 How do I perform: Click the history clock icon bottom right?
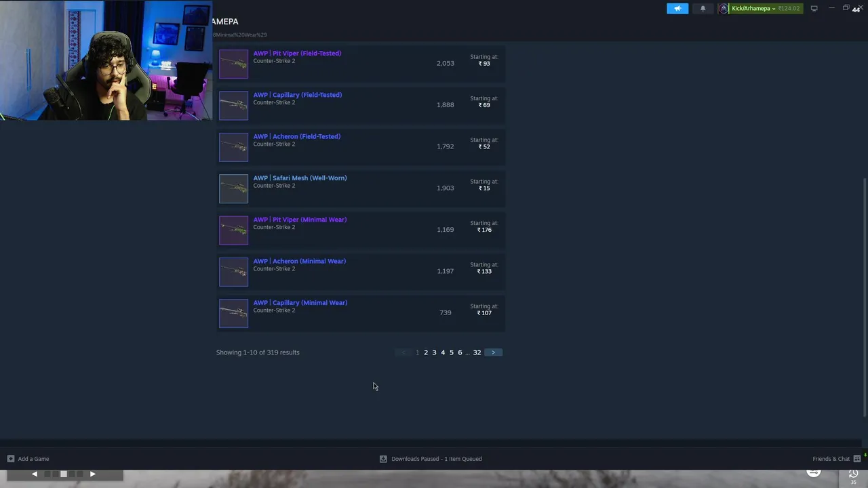point(853,474)
